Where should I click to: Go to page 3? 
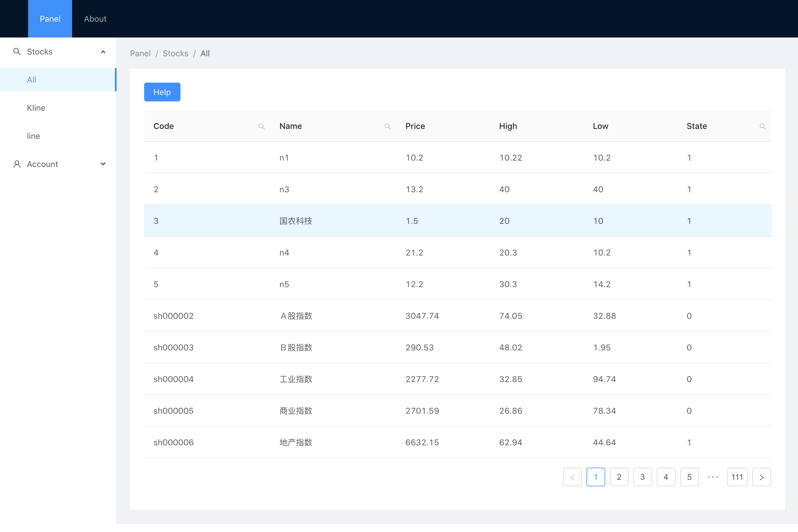click(642, 477)
